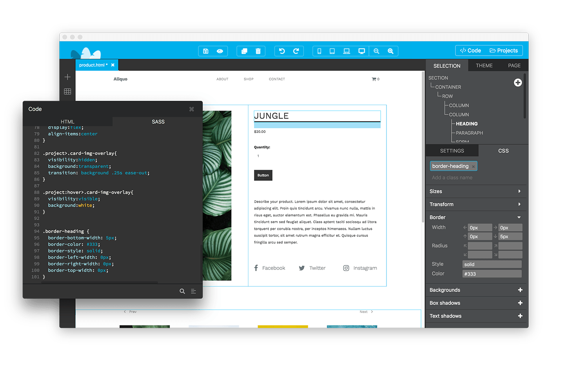Go to the Next product link

point(367,312)
